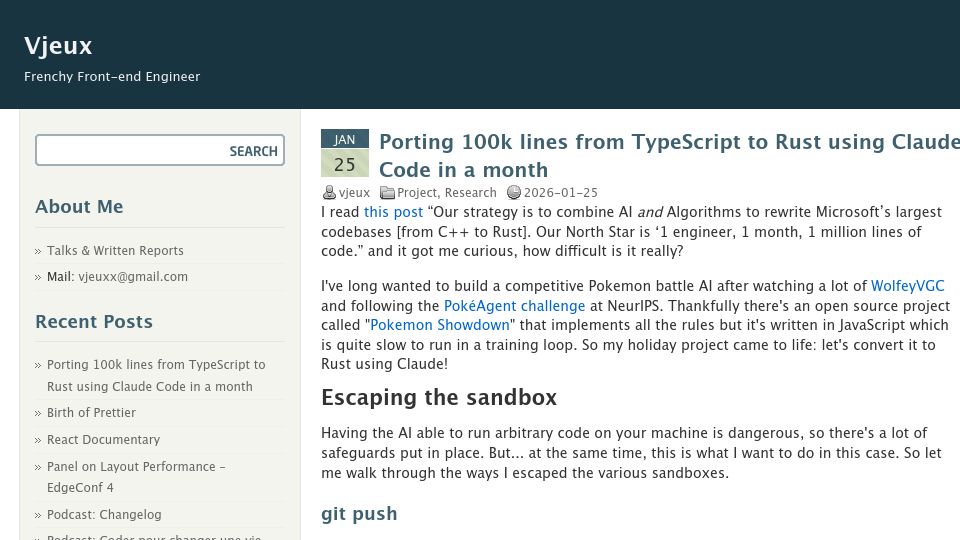Focus the sidebar search input field
The height and width of the screenshot is (540, 960).
tap(131, 151)
